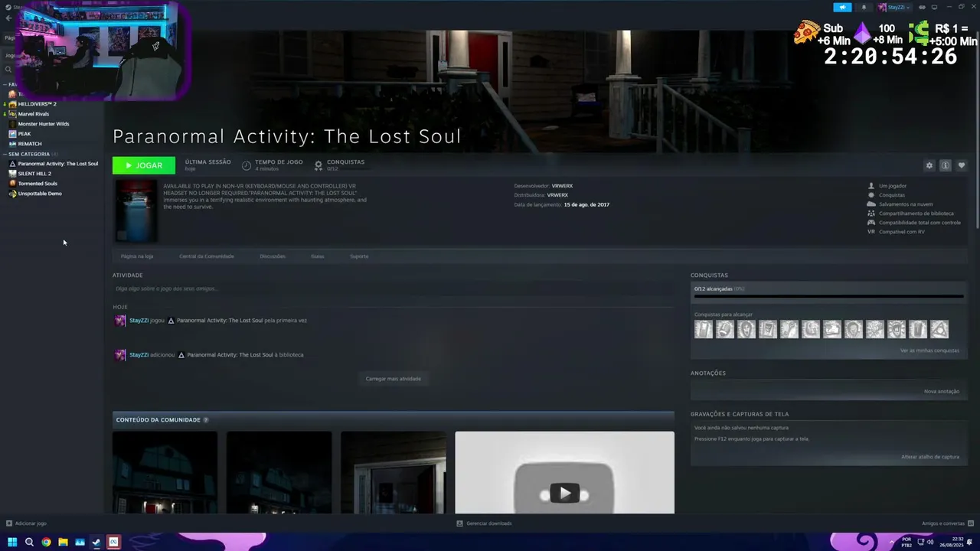Open Windows taskbar search
The image size is (980, 551).
click(x=29, y=543)
